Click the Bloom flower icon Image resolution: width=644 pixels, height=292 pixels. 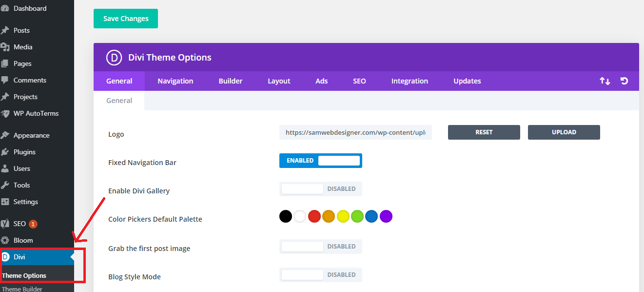5,240
